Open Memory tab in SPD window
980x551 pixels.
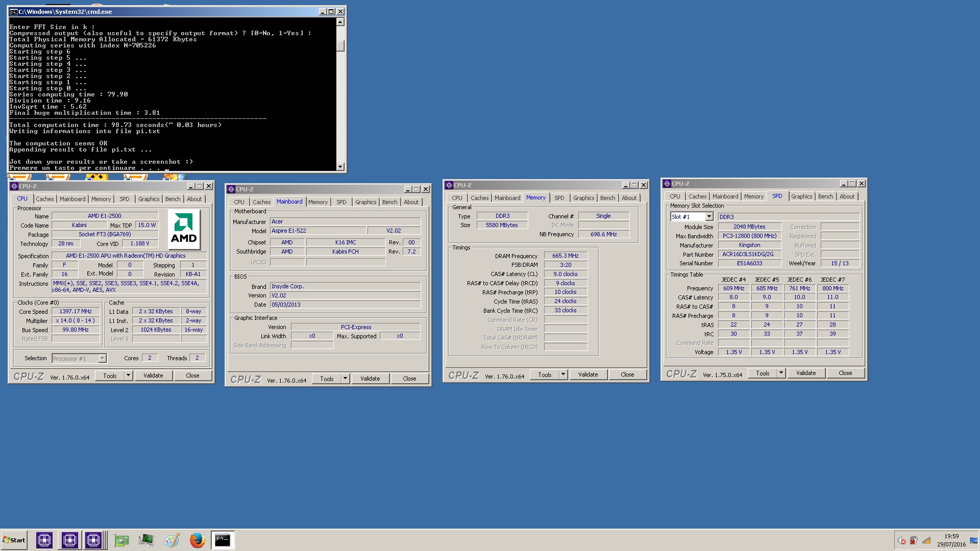tap(753, 196)
